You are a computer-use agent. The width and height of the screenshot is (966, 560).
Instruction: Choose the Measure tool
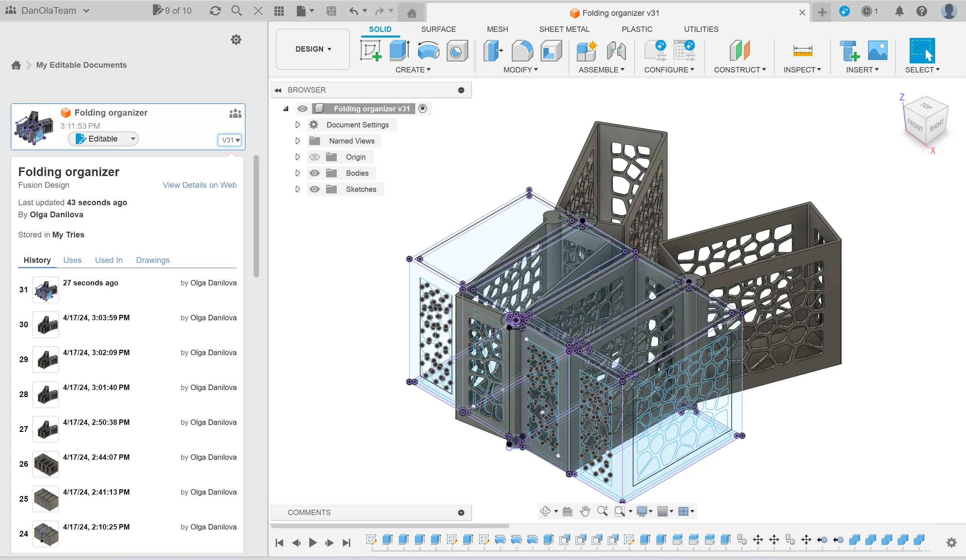(x=802, y=50)
